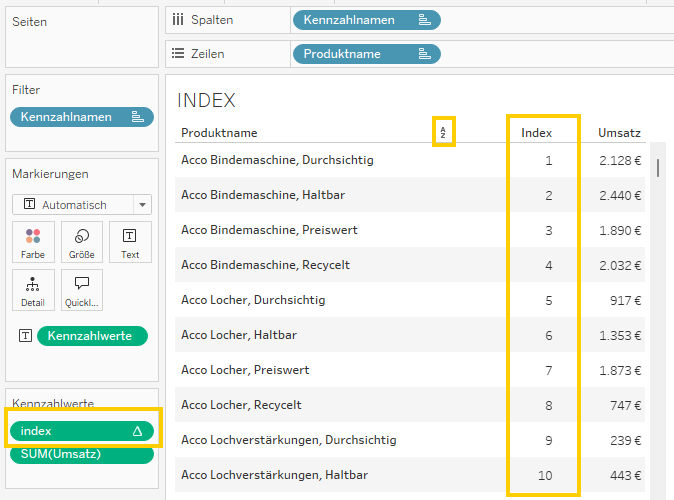This screenshot has height=500, width=674.
Task: Click the green Kennzahlwerte pill on marks card
Action: coord(92,337)
